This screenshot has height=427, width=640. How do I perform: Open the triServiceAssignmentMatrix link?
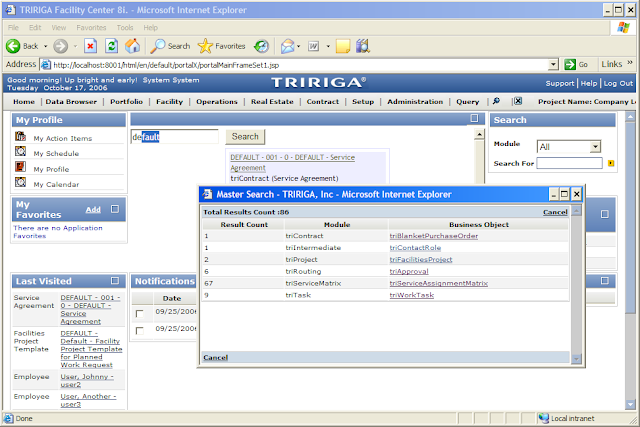click(438, 283)
